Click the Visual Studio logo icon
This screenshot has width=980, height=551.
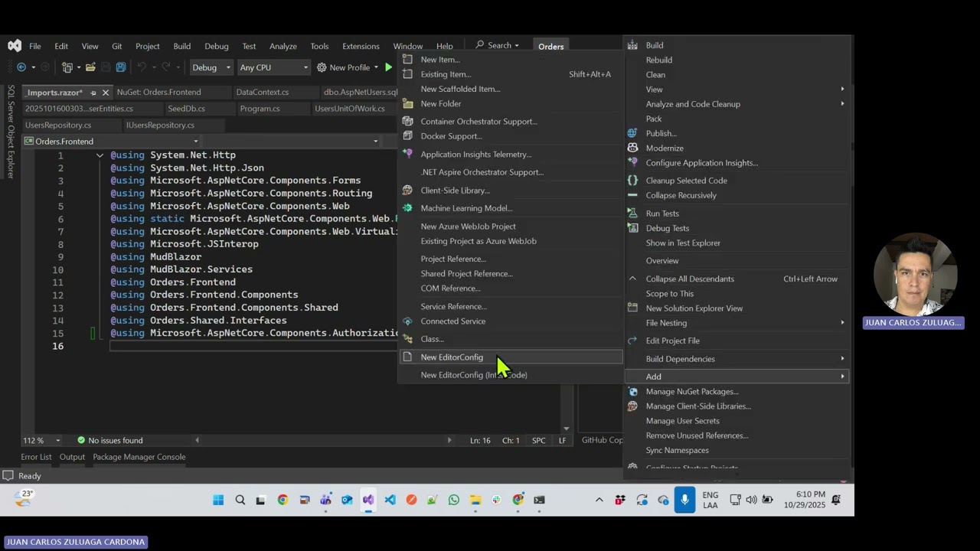pyautogui.click(x=15, y=46)
